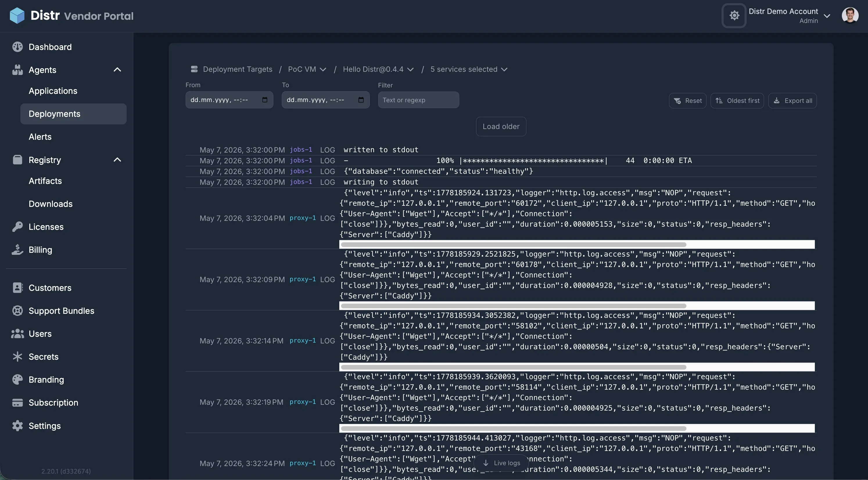
Task: Focus the Text or regexp filter field
Action: pos(419,100)
